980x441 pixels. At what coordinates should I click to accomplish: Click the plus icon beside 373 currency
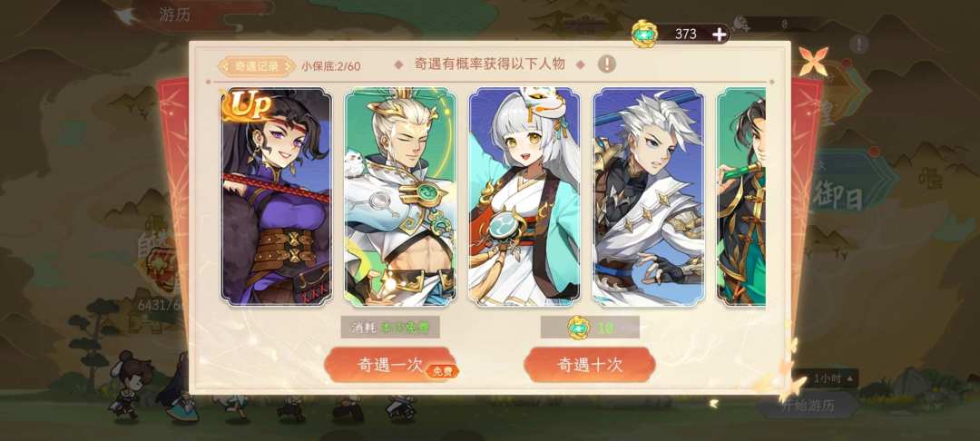tap(720, 34)
